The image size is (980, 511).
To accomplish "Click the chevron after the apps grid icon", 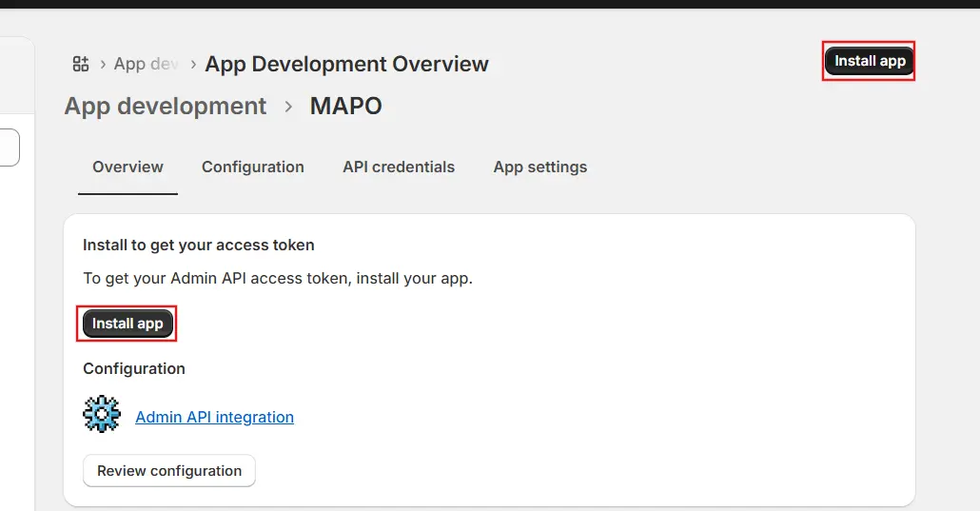I will 102,64.
